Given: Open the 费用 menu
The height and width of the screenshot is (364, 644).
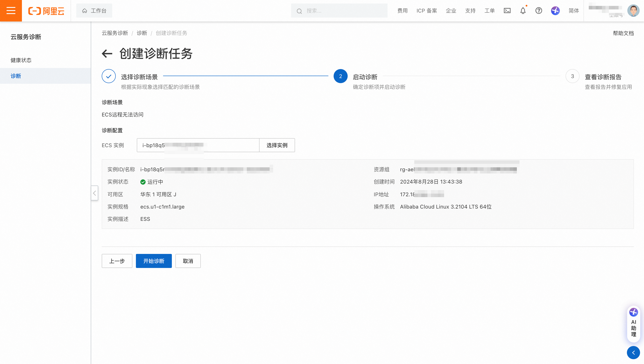Looking at the screenshot, I should point(402,11).
